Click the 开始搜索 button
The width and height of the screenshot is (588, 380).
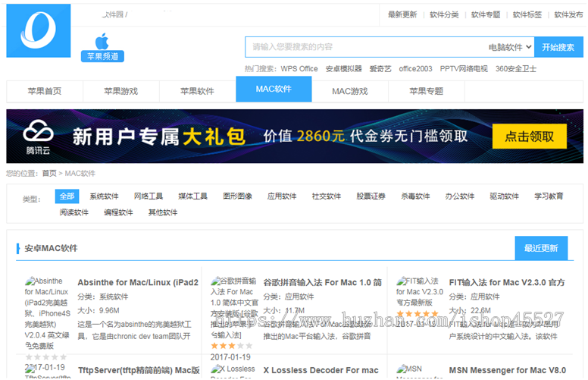(558, 47)
